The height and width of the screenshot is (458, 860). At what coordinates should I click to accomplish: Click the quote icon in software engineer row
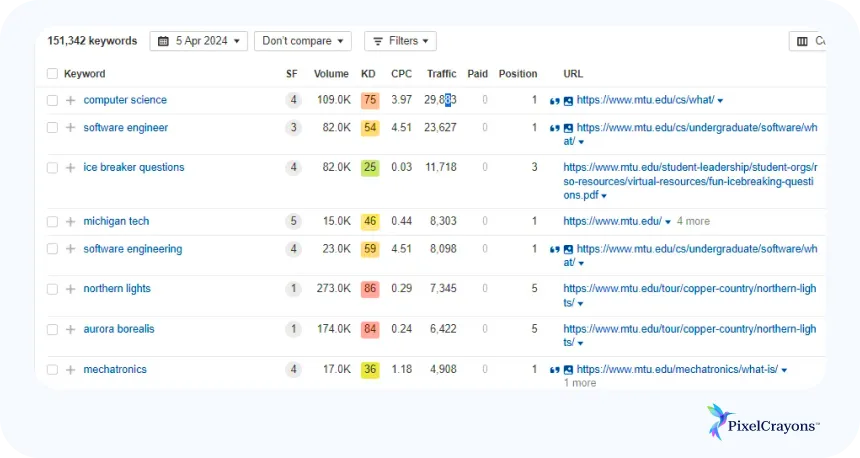click(555, 128)
